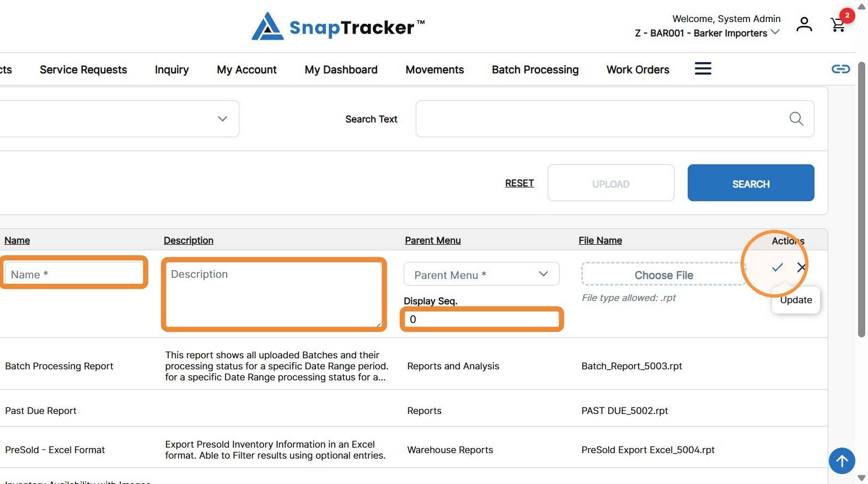Confirm the update with checkmark icon
This screenshot has width=868, height=484.
[x=777, y=267]
